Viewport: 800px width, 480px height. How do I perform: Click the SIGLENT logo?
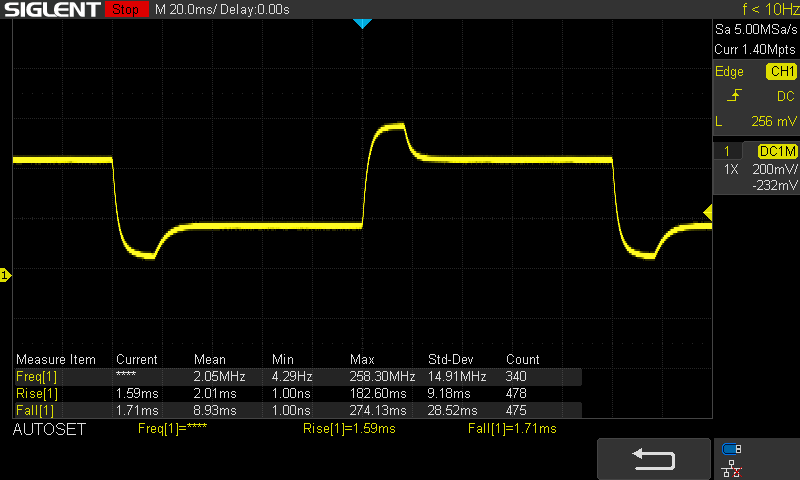[52, 9]
